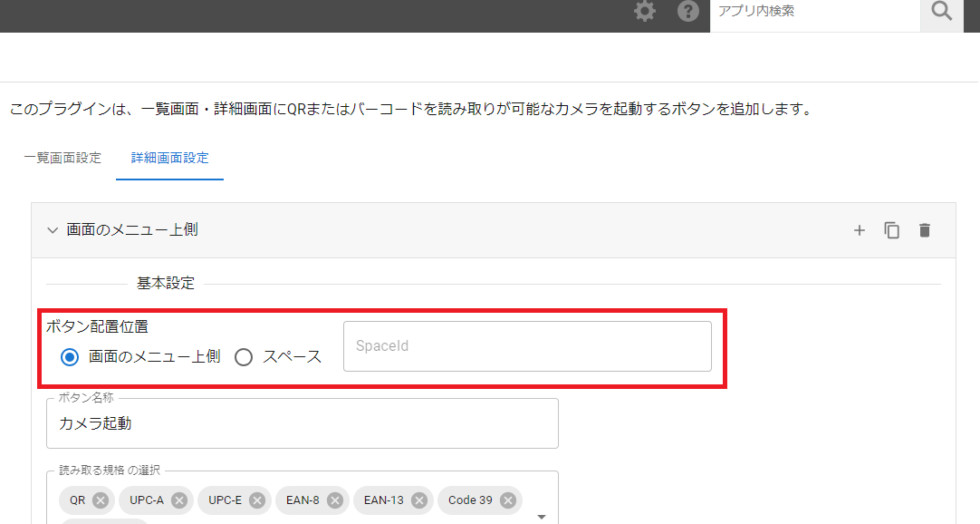The image size is (980, 524).
Task: Click the カメラ起動 button name field
Action: click(303, 426)
